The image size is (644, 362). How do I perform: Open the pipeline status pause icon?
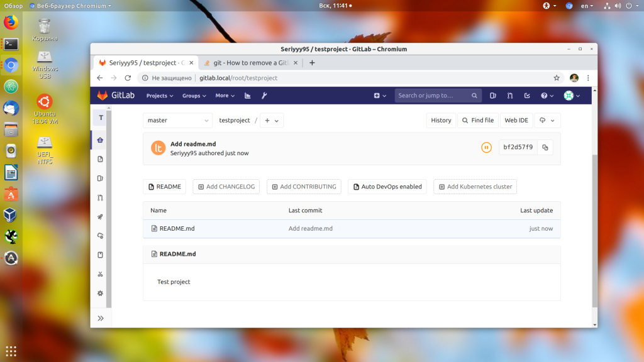coord(486,147)
